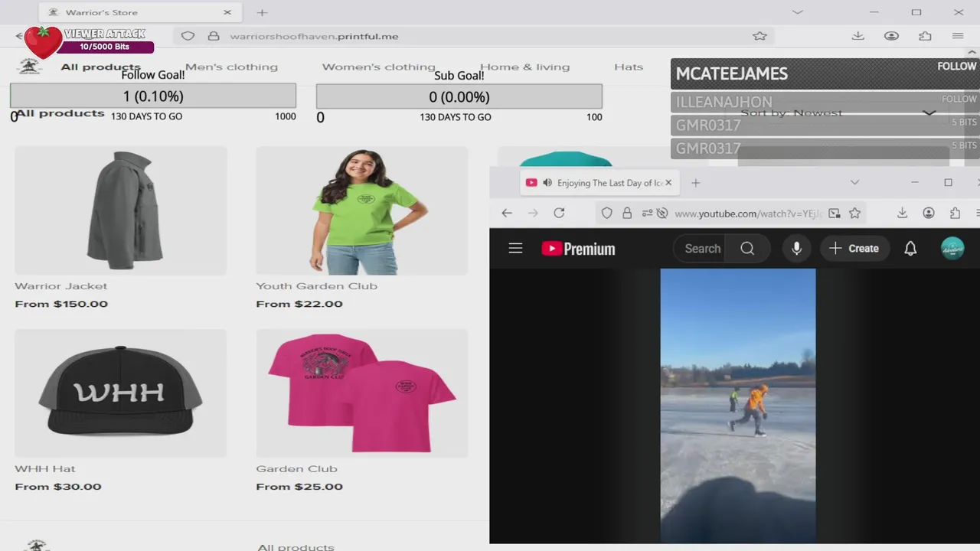The height and width of the screenshot is (551, 980).
Task: Click the blocked autoplay icon in YouTube address bar
Action: tap(662, 214)
